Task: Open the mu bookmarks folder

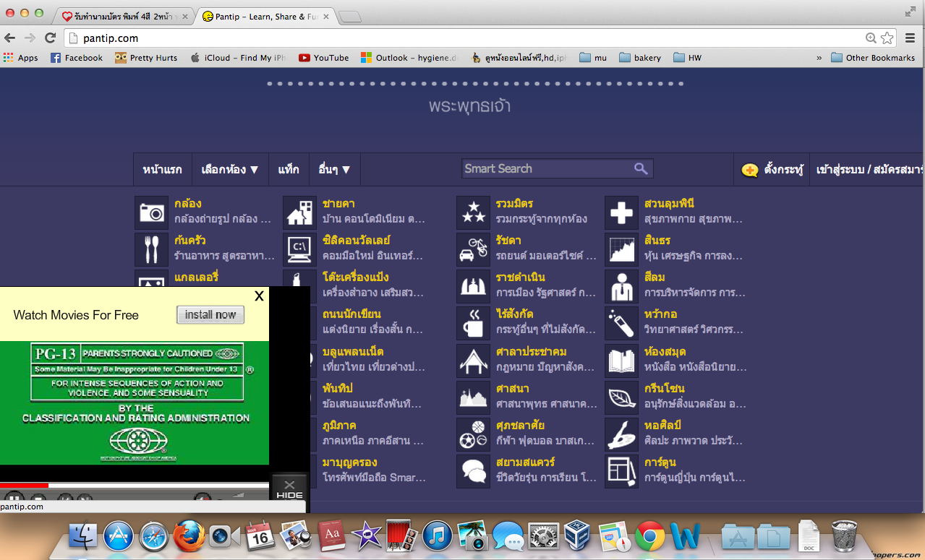Action: [593, 58]
